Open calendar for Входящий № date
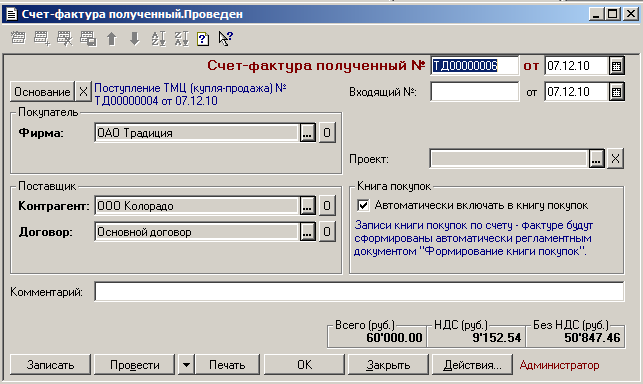 pos(616,91)
